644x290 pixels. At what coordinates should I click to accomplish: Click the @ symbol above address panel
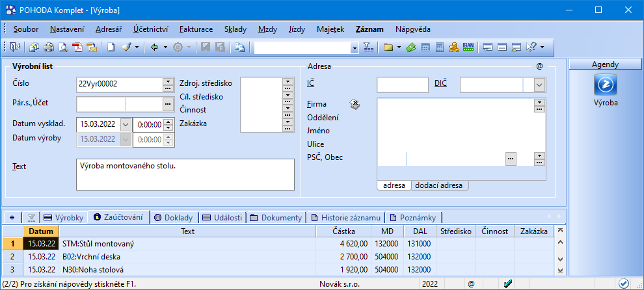coord(539,66)
